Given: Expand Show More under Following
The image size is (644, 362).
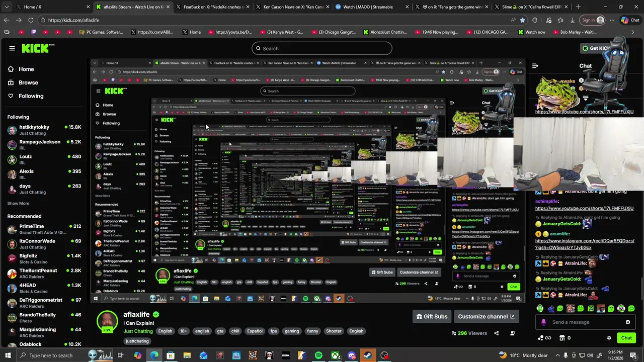Looking at the screenshot, I should coord(18,204).
